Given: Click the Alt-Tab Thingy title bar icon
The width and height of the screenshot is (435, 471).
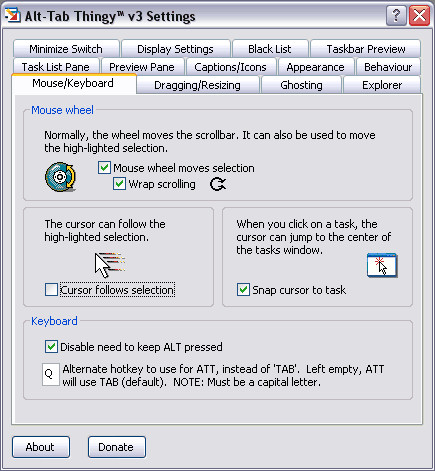Looking at the screenshot, I should pos(13,15).
